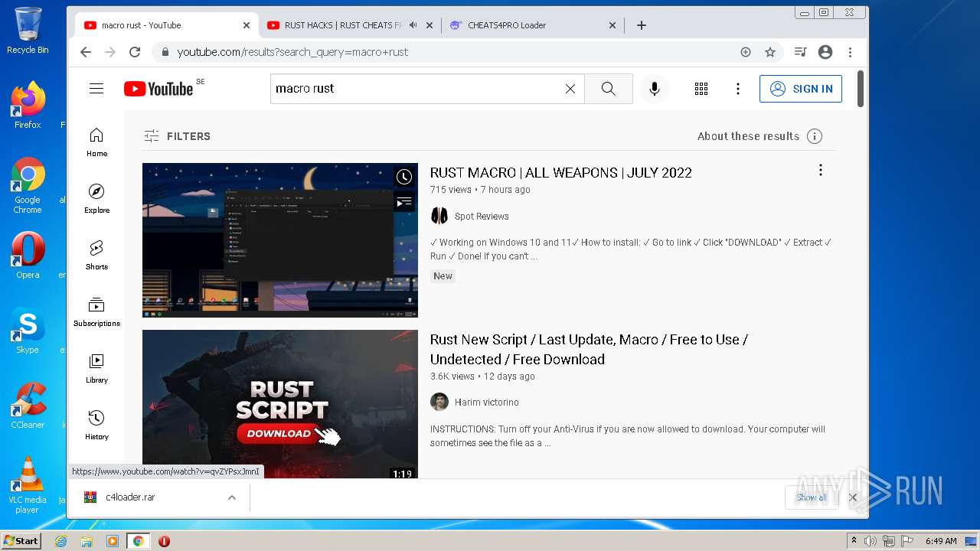Open title RUST MACRO | ALL WEAPONS | JULY 2022
This screenshot has width=980, height=551.
click(x=560, y=173)
